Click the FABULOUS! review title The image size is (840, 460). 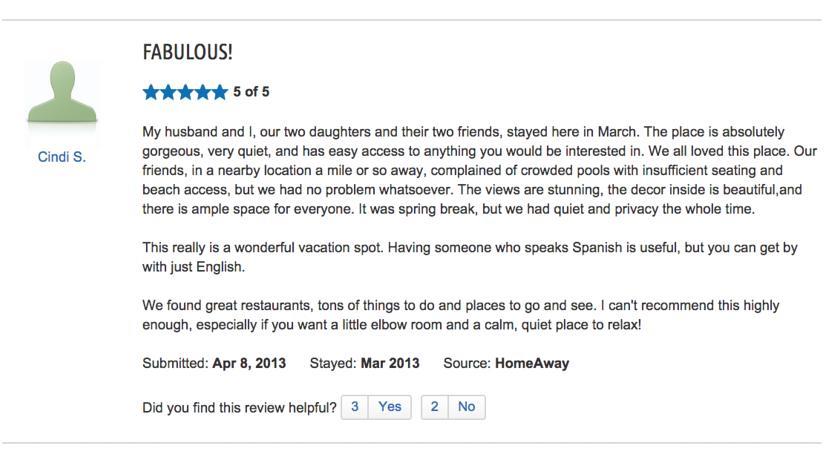point(188,53)
